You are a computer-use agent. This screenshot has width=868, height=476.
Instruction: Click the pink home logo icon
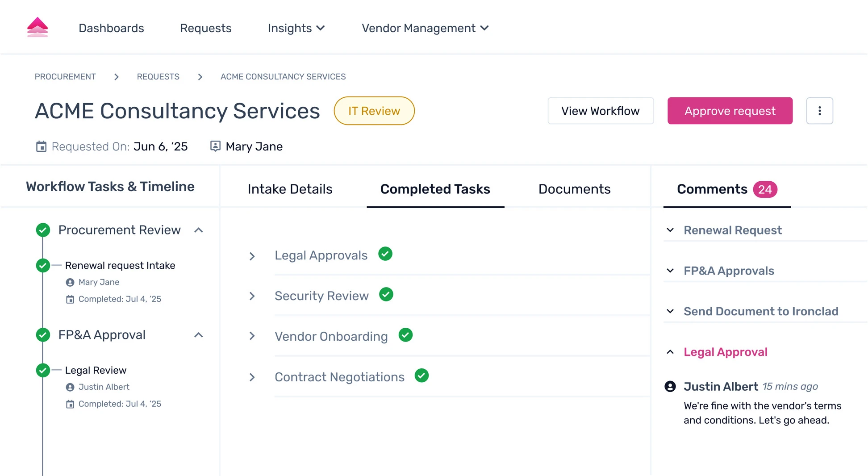coord(38,27)
